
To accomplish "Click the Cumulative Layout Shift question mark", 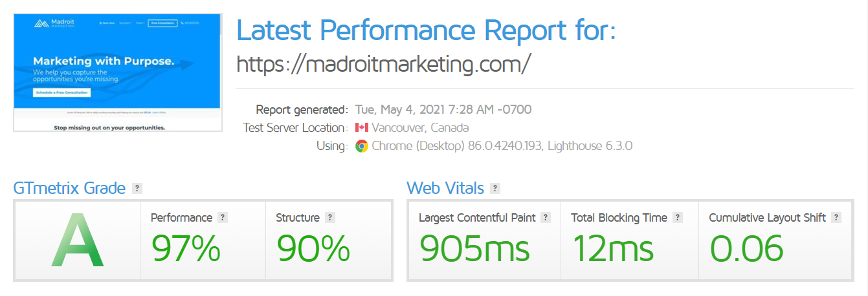I will [836, 218].
